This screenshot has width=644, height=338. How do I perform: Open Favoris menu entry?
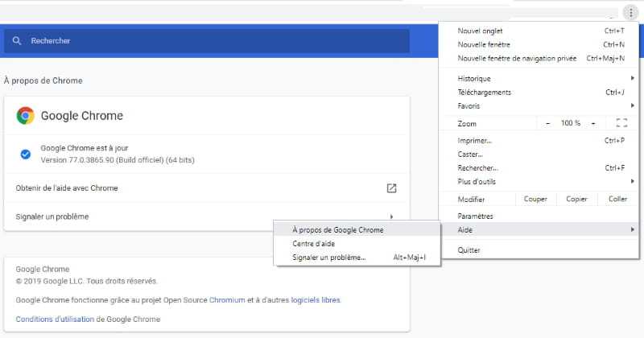539,106
